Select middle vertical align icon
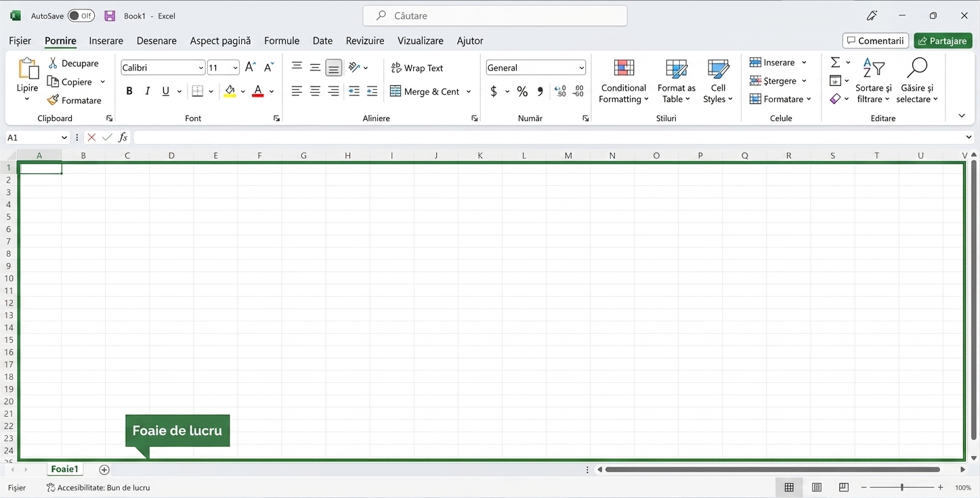The width and height of the screenshot is (980, 498). (315, 67)
